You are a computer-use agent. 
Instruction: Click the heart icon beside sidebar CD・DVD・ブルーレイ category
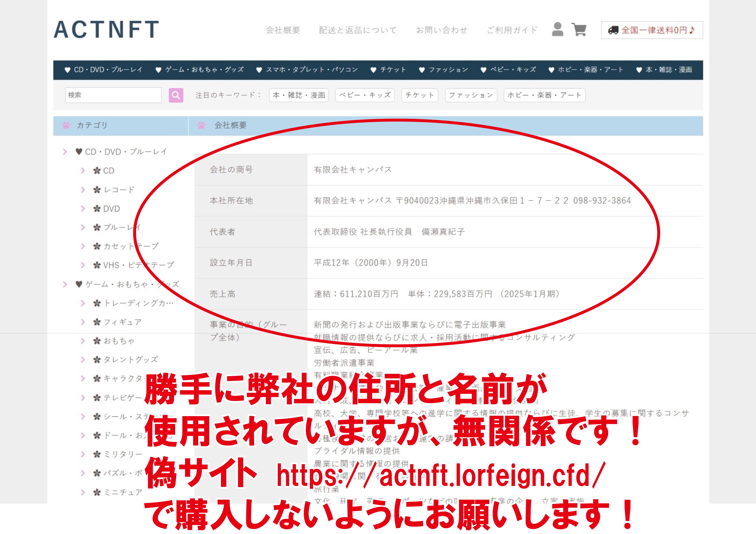click(x=79, y=152)
